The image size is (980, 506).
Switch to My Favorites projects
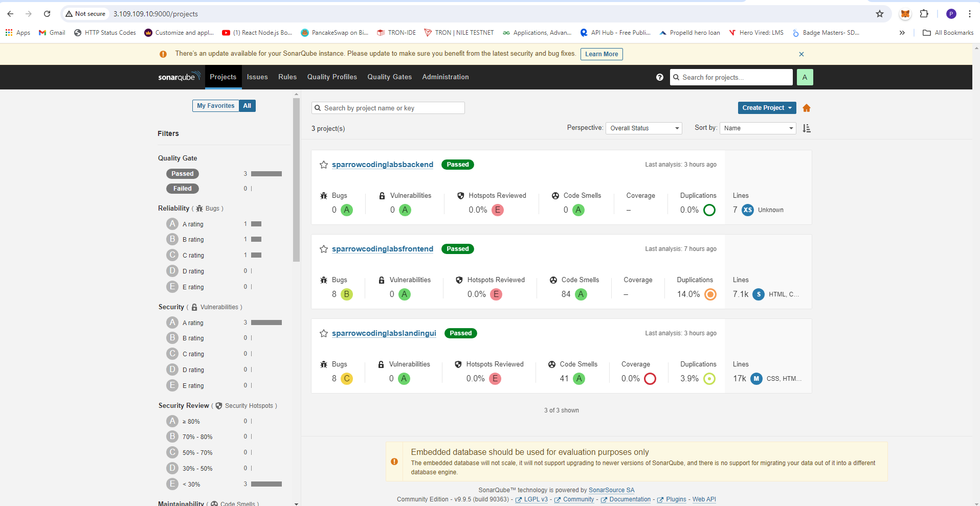(216, 106)
